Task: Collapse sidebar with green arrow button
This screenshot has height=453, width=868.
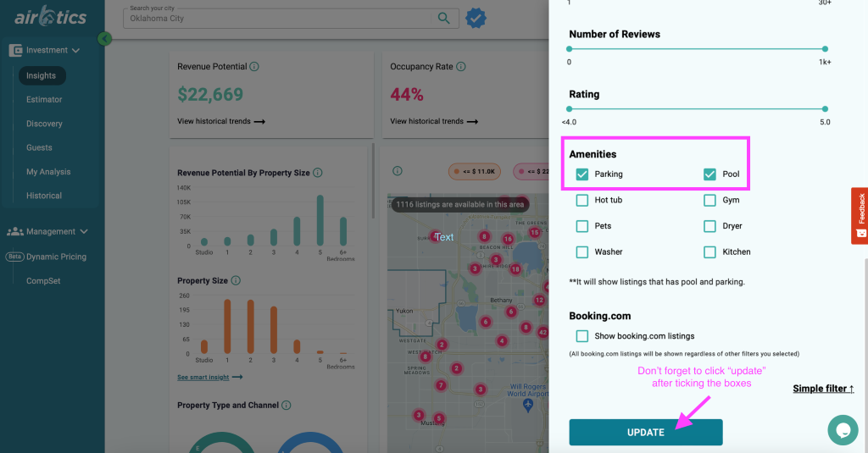Action: click(x=104, y=39)
